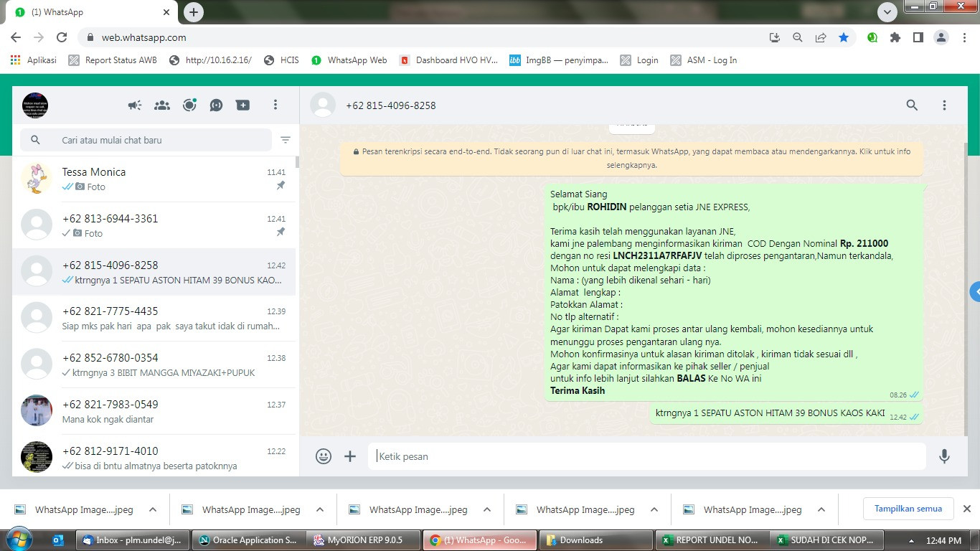Open the emoji picker
The height and width of the screenshot is (551, 980).
324,456
